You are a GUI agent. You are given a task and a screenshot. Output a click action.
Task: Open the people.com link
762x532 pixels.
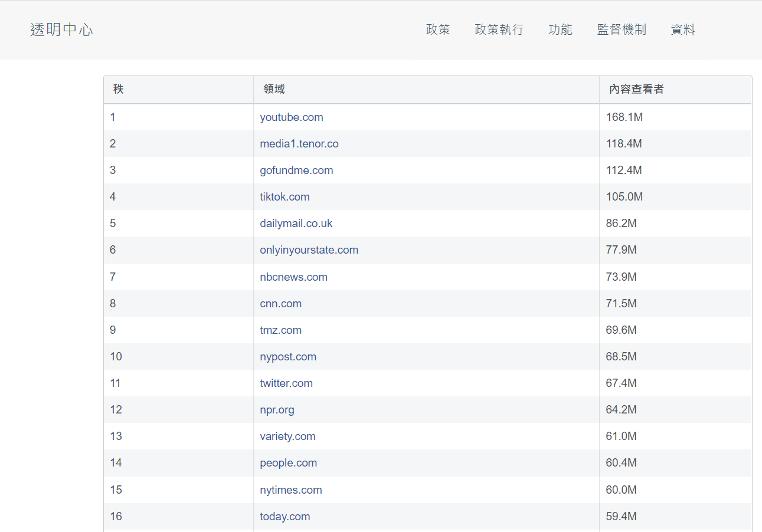[288, 463]
